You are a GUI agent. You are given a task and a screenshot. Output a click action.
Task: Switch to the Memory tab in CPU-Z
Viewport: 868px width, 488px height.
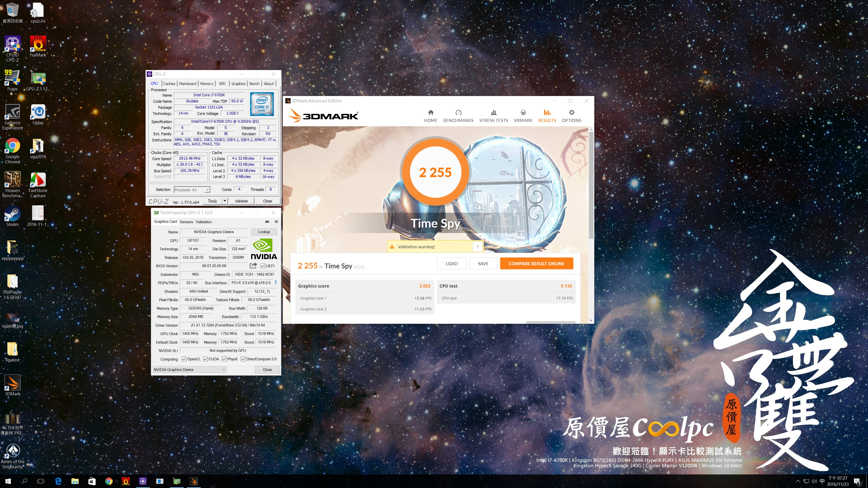pyautogui.click(x=206, y=84)
